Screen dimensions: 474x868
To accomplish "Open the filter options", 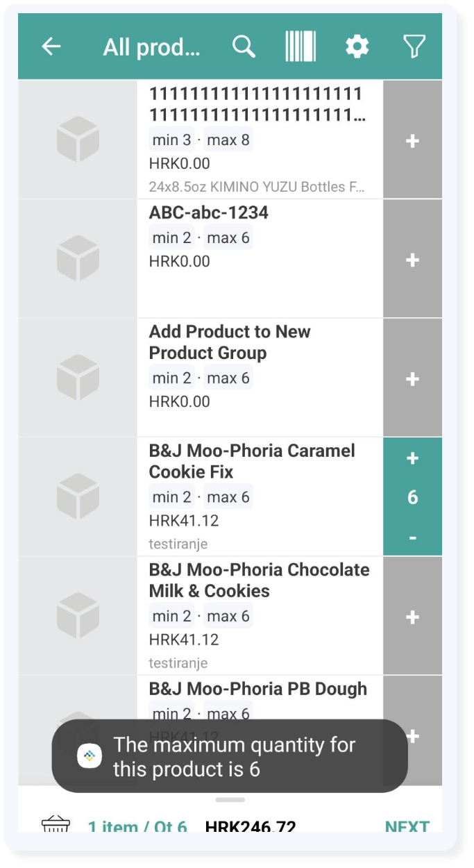I will pos(415,46).
